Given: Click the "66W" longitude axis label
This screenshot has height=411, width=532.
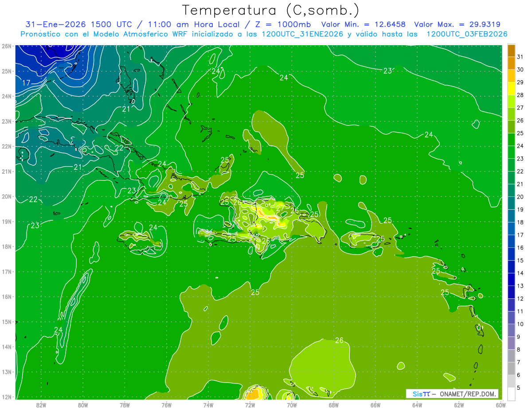Looking at the screenshot, I should point(375,405).
